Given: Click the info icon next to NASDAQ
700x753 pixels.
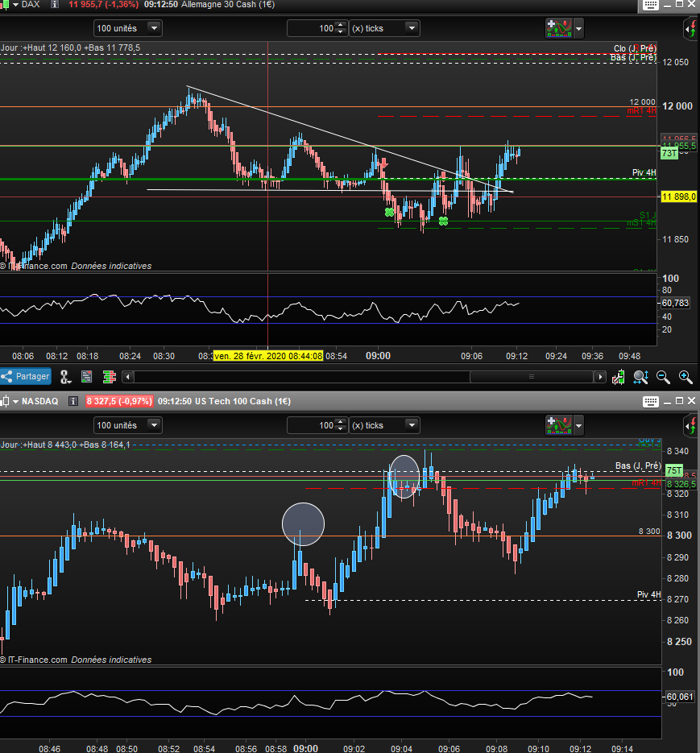Looking at the screenshot, I should pos(72,400).
